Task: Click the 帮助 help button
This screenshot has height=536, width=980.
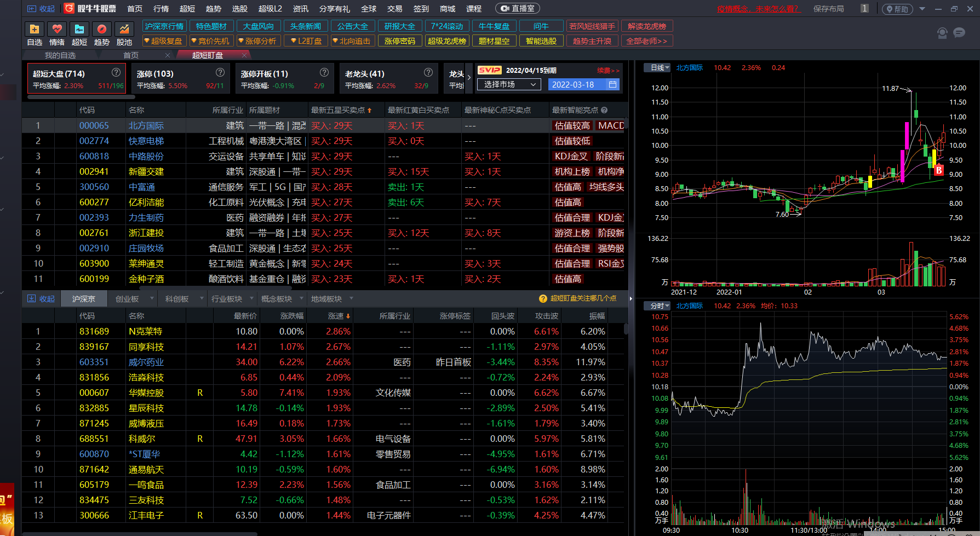Action: 897,9
